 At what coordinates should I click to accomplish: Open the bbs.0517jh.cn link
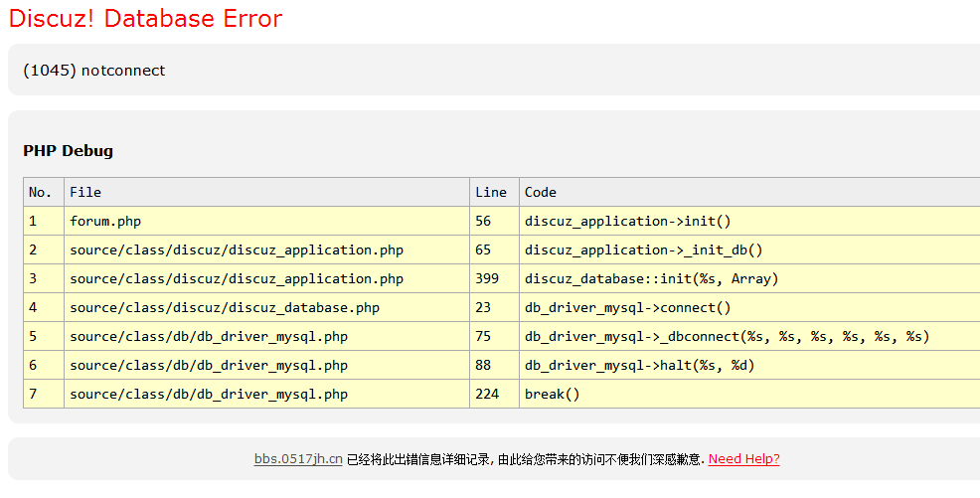click(x=298, y=459)
